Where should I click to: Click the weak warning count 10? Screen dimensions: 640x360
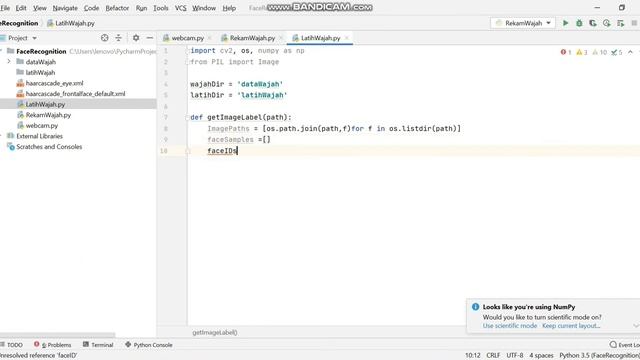600,52
